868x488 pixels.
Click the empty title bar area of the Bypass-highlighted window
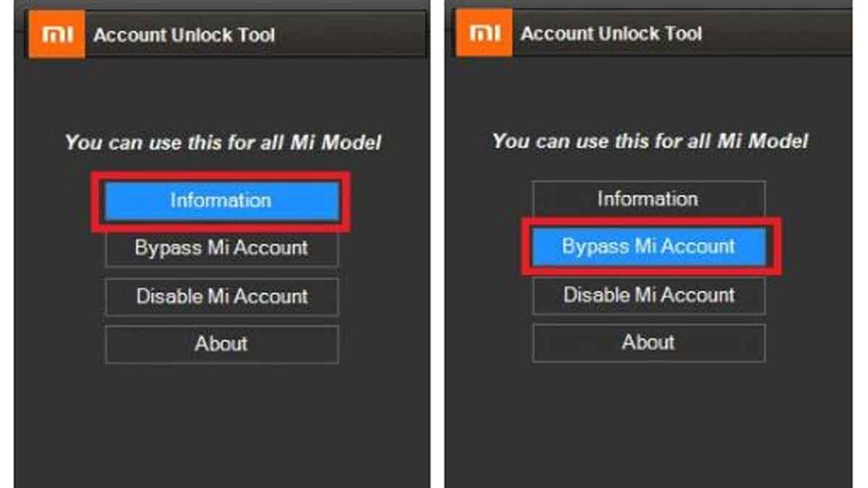[x=778, y=33]
